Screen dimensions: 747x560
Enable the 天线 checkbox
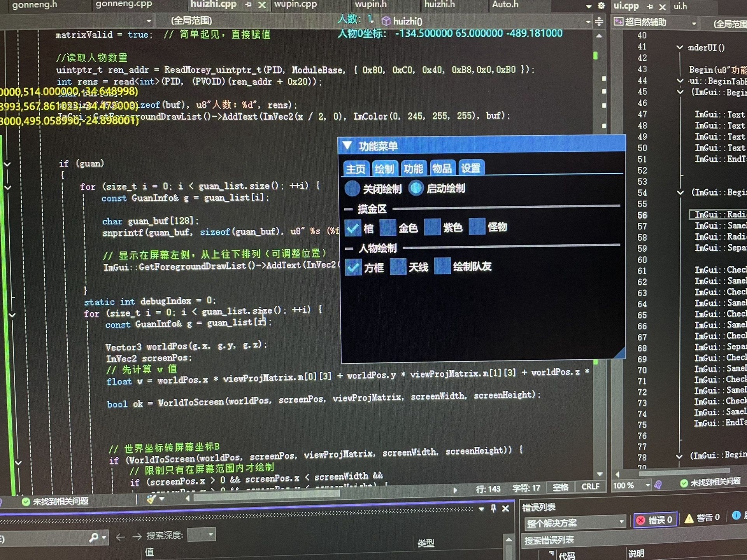point(398,267)
